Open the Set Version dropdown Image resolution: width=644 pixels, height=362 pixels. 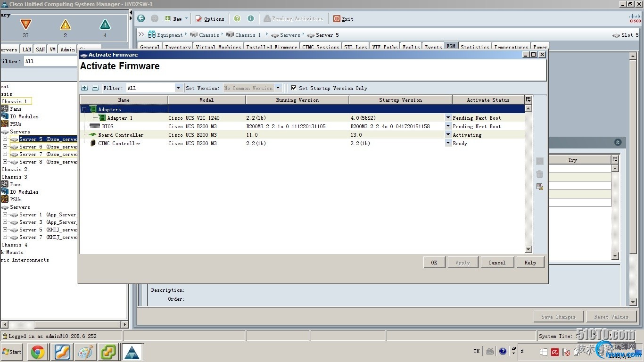[x=278, y=88]
